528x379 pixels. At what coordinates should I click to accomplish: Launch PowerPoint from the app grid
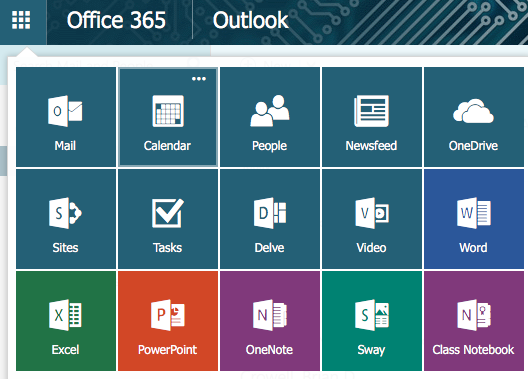point(168,321)
